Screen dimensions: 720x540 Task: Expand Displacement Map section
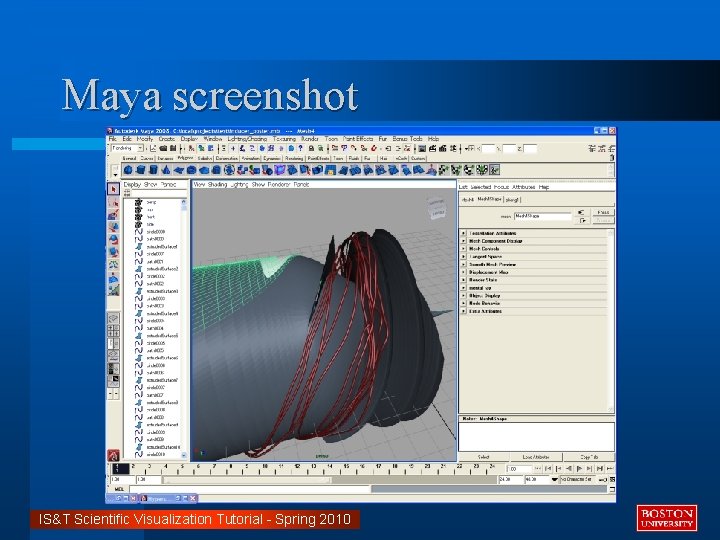point(463,272)
